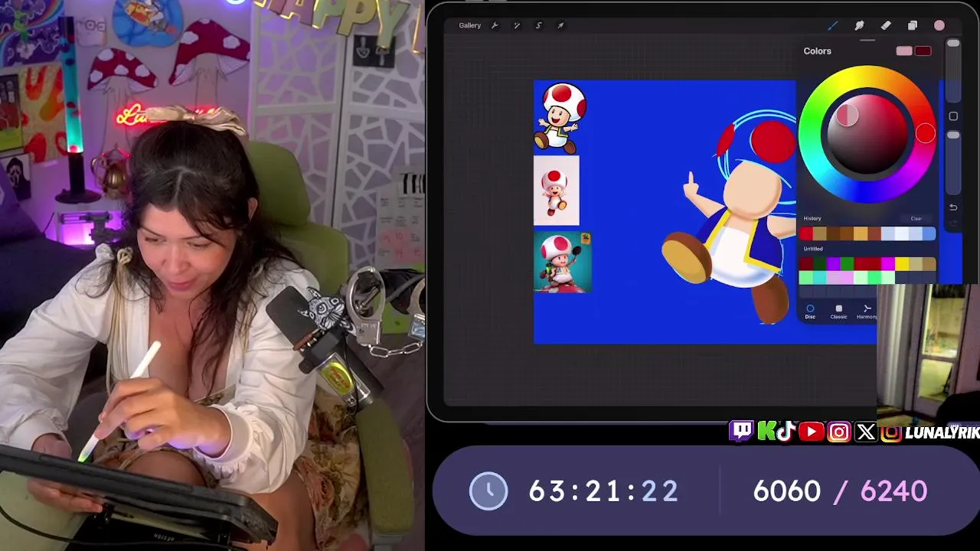Pick the red swatch in History row
The width and height of the screenshot is (980, 551).
click(x=805, y=234)
